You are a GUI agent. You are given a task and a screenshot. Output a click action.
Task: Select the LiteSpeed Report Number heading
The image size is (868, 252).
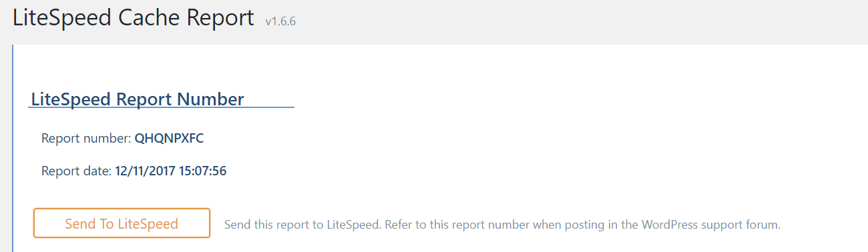coord(138,99)
